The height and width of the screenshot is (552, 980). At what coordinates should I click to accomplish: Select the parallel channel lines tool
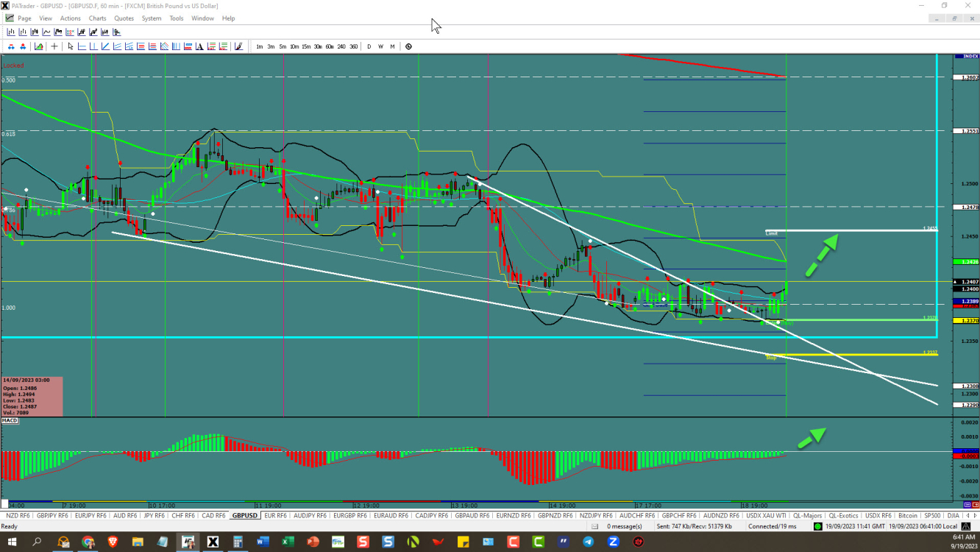click(x=118, y=46)
